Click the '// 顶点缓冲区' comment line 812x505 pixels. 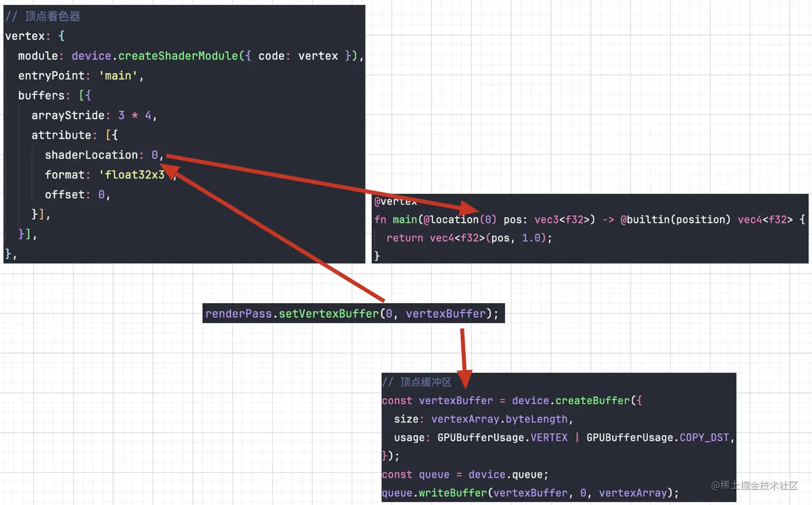coord(417,382)
